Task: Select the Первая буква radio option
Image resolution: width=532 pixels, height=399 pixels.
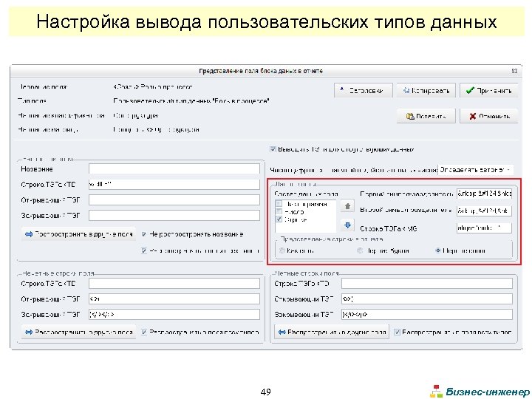Action: pos(360,250)
